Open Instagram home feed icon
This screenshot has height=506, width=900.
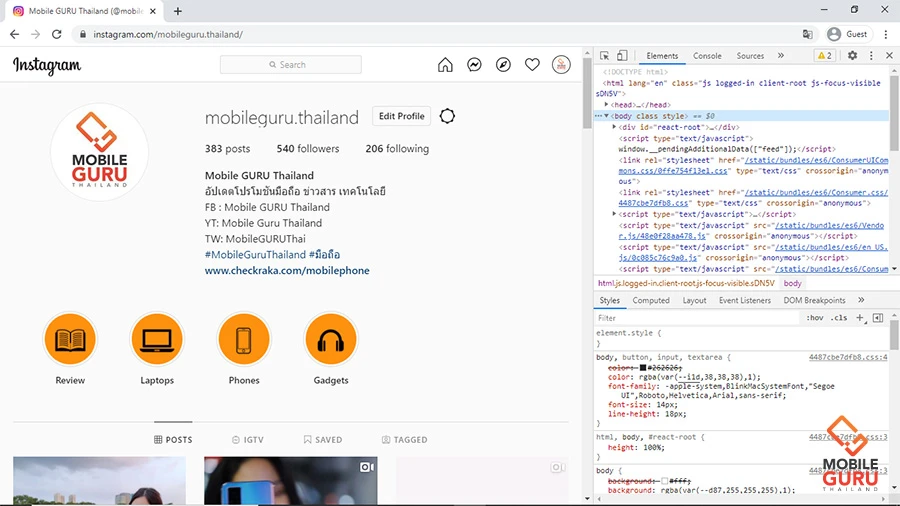445,65
